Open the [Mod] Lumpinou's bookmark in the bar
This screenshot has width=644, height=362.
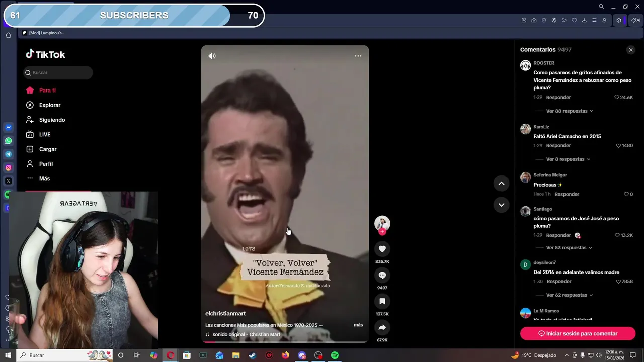[x=43, y=33]
